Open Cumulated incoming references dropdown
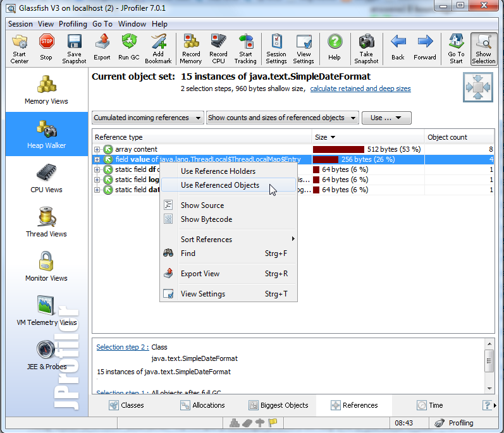The width and height of the screenshot is (504, 433). [x=148, y=118]
